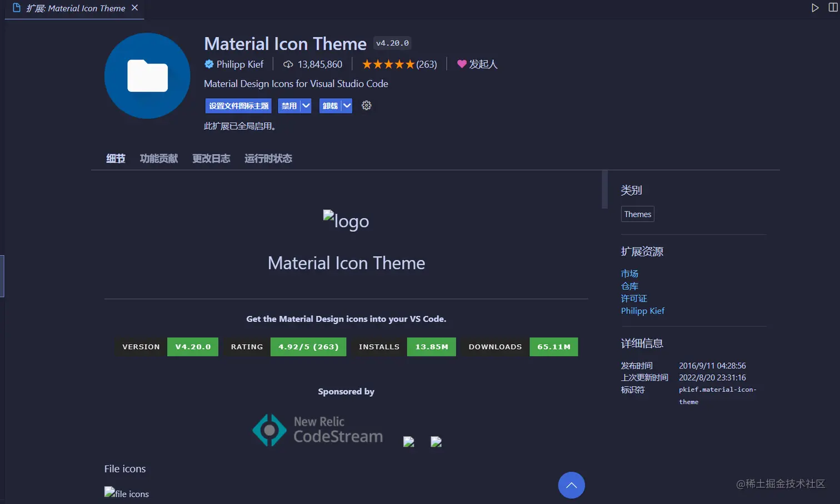Screen dimensions: 840x504
Task: Click the second broken sponsor image
Action: pyautogui.click(x=436, y=442)
